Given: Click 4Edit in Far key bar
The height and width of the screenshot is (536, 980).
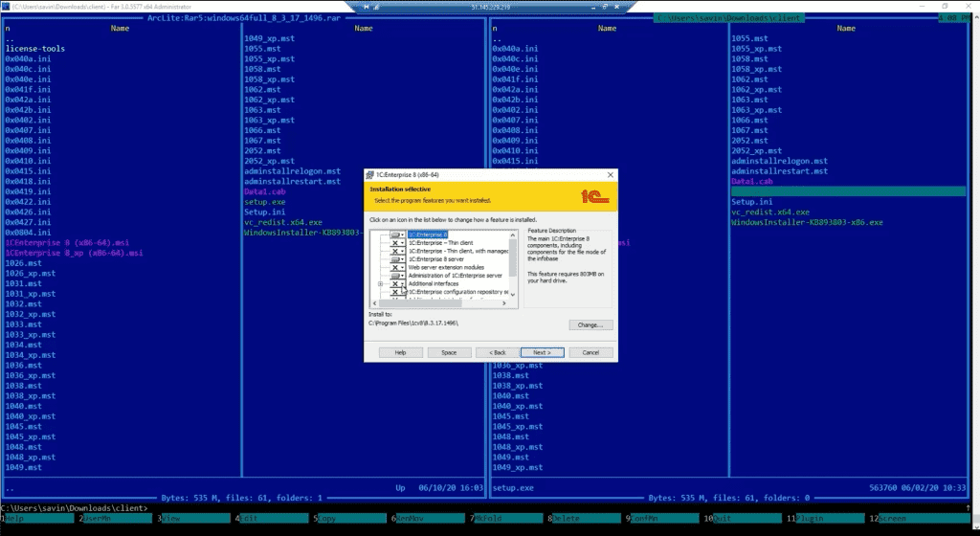Looking at the screenshot, I should pyautogui.click(x=272, y=519).
